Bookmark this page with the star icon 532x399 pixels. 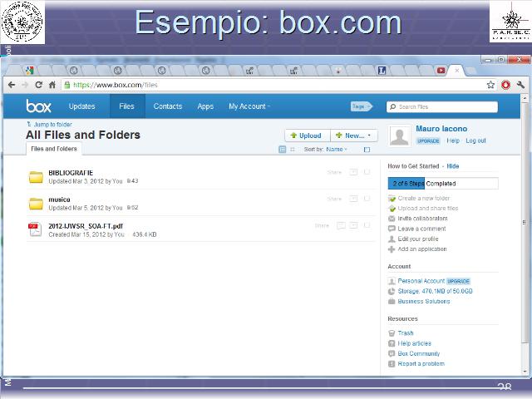490,85
